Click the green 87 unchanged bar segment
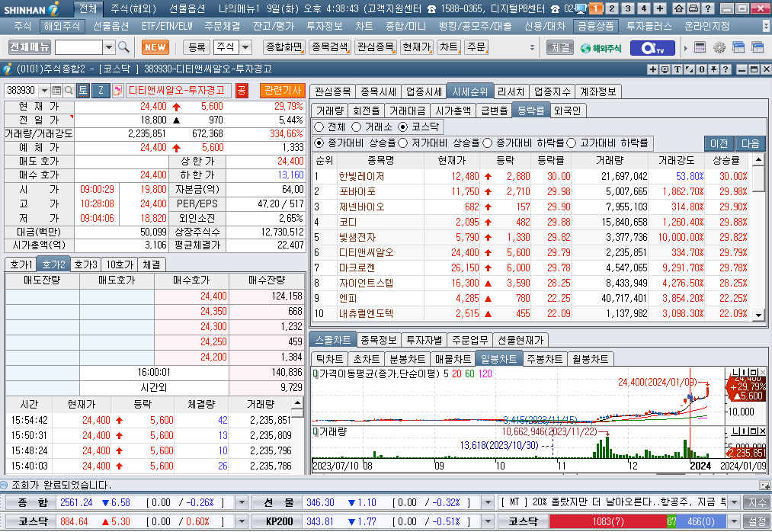The image size is (772, 532). point(671,521)
